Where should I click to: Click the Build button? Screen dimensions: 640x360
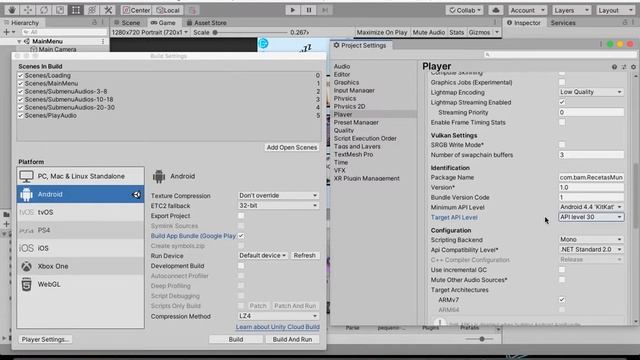(236, 339)
